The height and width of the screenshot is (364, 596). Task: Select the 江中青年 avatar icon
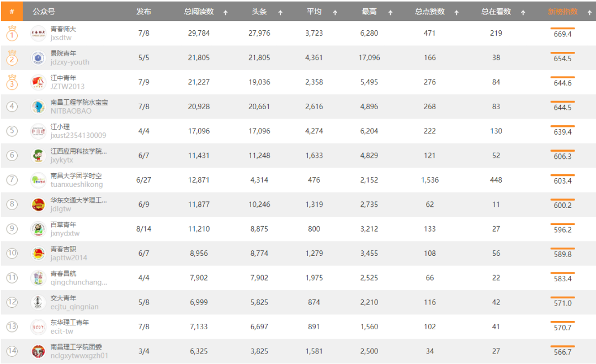38,82
